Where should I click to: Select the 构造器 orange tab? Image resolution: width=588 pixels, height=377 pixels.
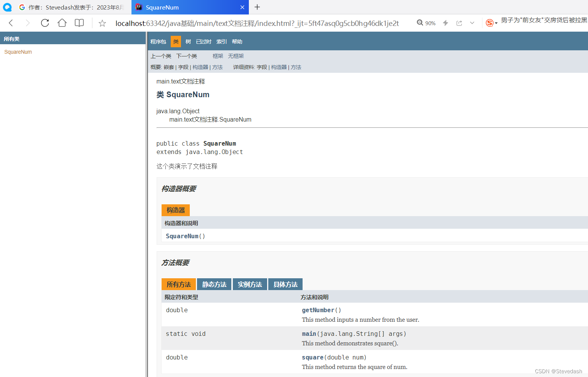pyautogui.click(x=175, y=210)
